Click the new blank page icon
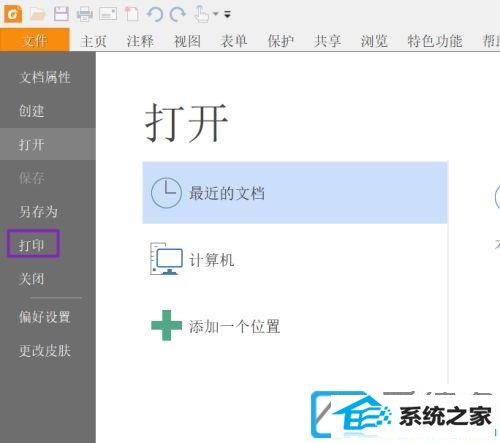Image resolution: width=500 pixels, height=443 pixels. pyautogui.click(x=132, y=14)
